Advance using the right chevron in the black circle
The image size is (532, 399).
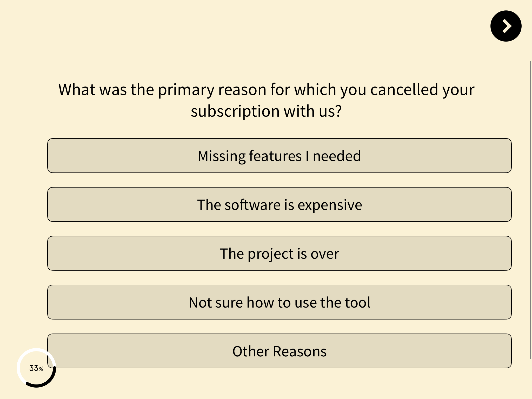point(506,26)
